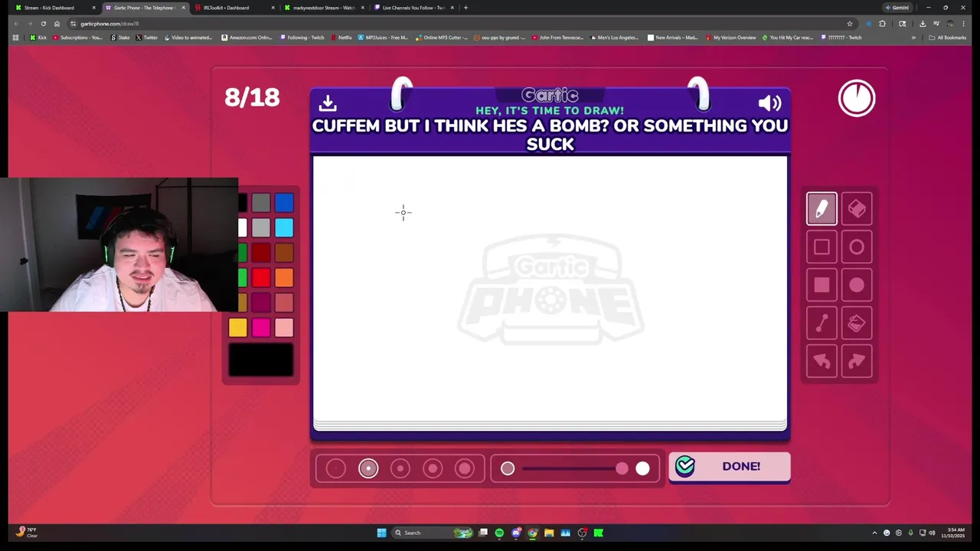Open the Windows Start menu
The height and width of the screenshot is (551, 980).
[x=381, y=533]
